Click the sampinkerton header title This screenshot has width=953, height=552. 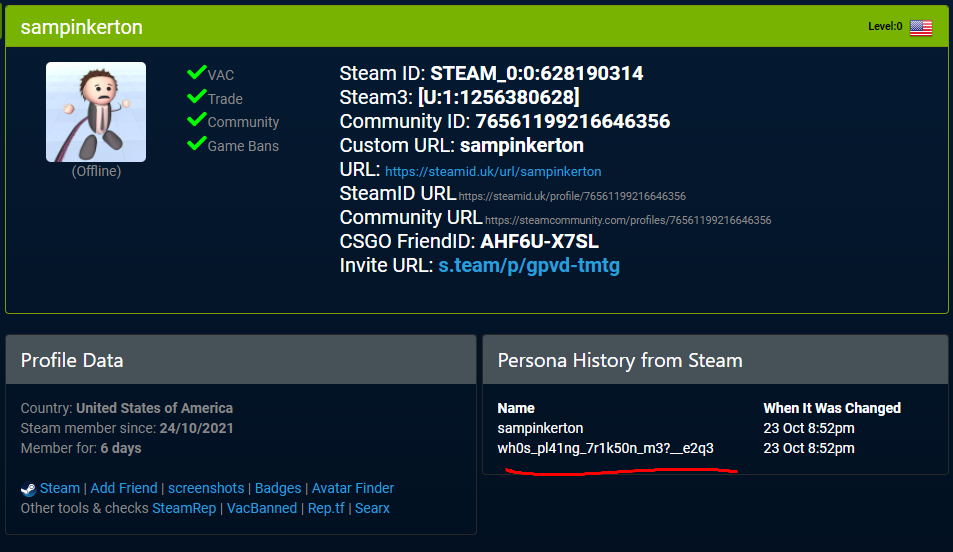tap(81, 27)
